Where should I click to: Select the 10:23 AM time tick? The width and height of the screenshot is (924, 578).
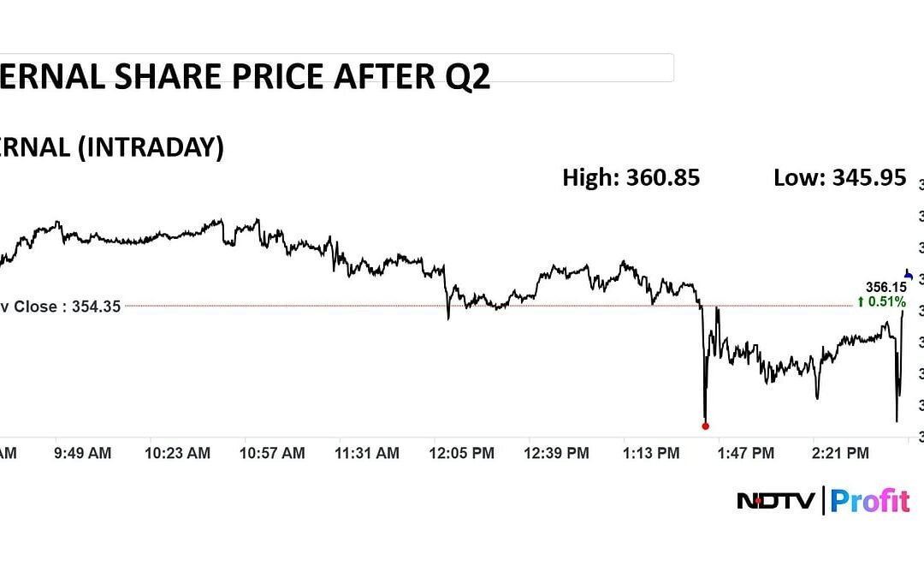[178, 454]
